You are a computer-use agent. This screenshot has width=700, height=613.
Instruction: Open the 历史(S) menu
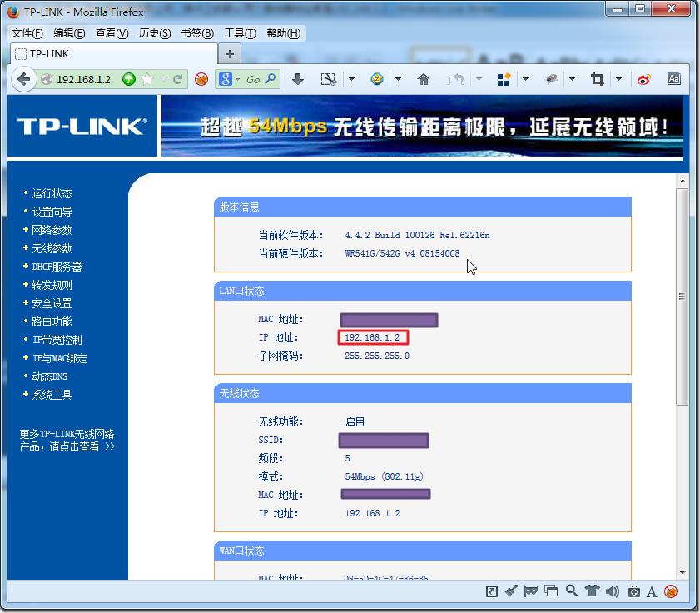[155, 33]
